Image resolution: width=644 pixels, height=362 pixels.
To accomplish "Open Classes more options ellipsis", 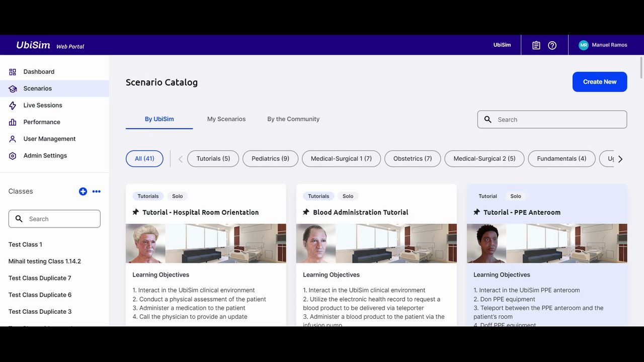I will (97, 191).
